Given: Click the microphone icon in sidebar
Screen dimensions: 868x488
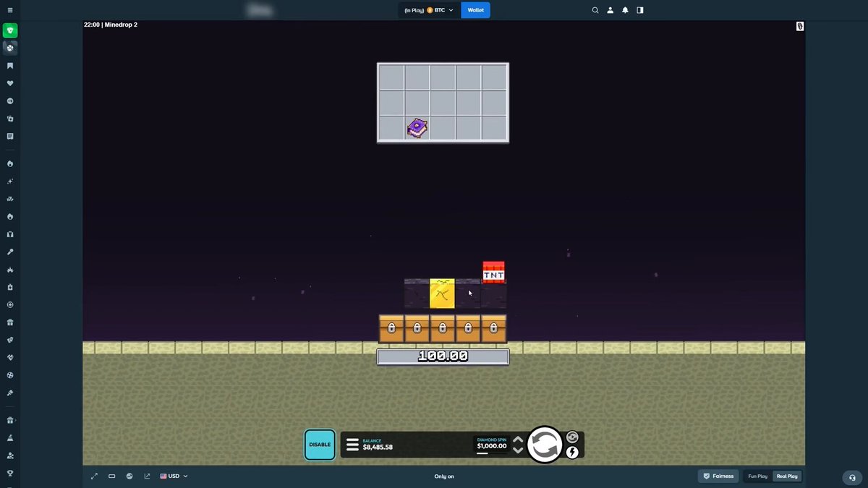Looking at the screenshot, I should [x=10, y=252].
